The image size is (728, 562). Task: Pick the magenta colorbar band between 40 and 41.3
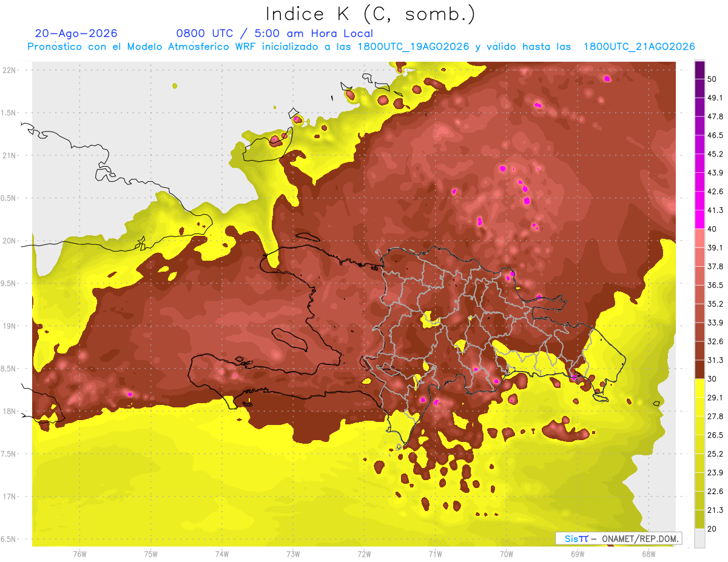tap(699, 219)
